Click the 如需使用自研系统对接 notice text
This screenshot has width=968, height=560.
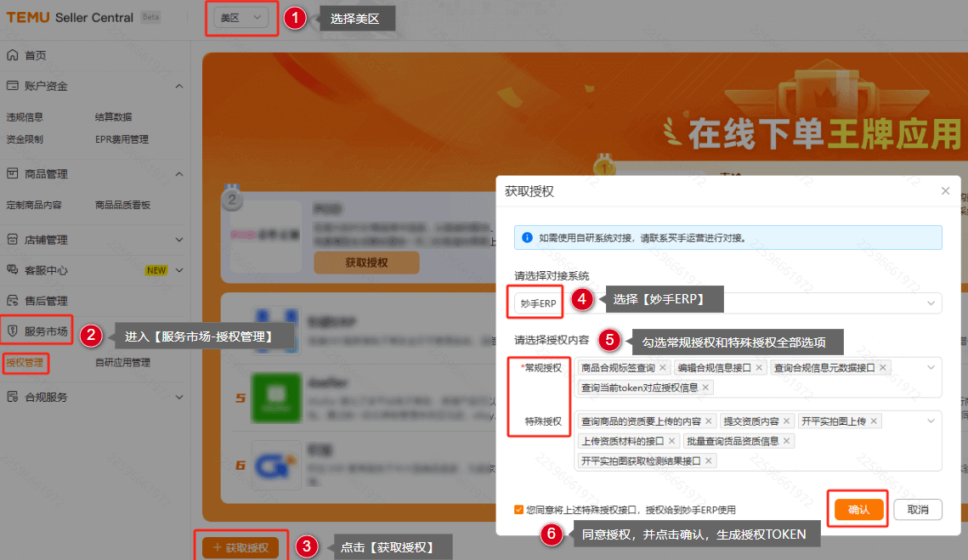click(642, 238)
